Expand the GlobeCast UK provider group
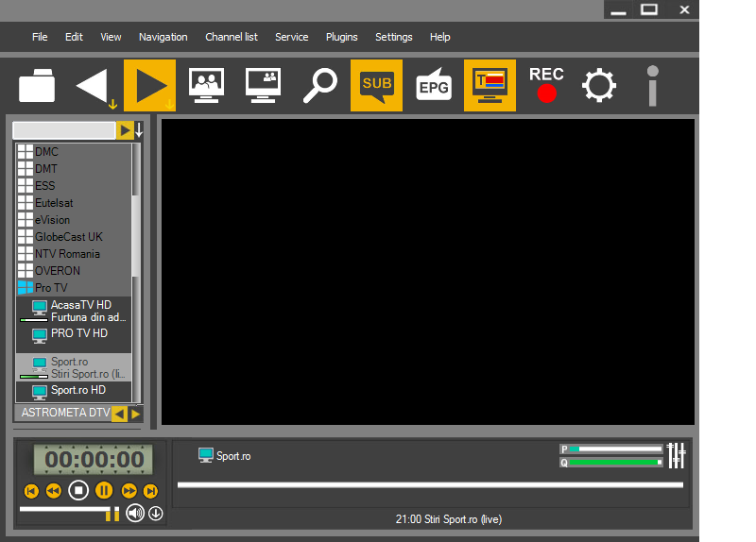Viewport: 756px width, 542px height. pos(25,237)
